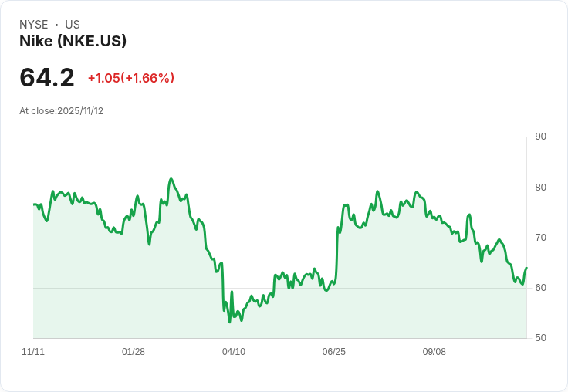Click the price line's lowest point

click(230, 322)
